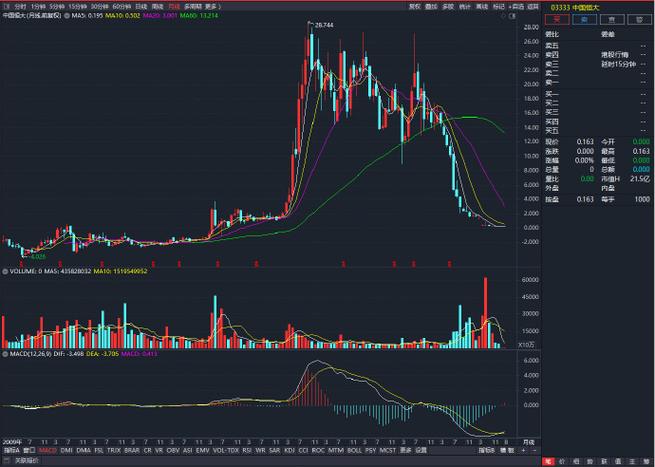Select the highlighted 月线 monthly tab

click(174, 7)
